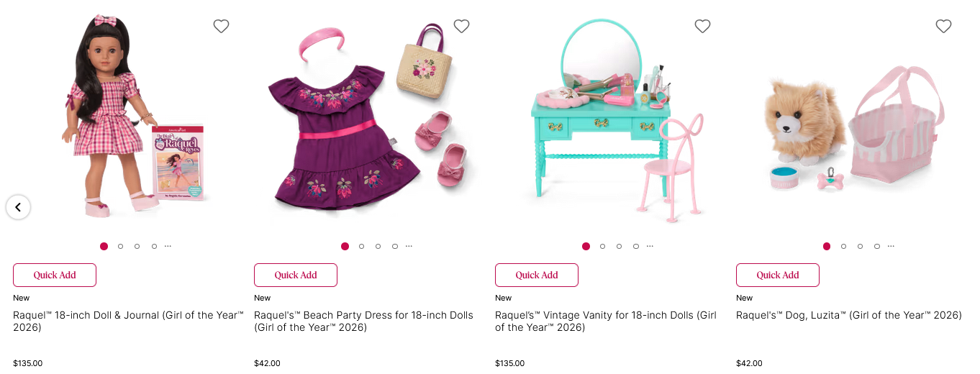Save Raquel's Dog Luzita with heart icon
Image resolution: width=980 pixels, height=374 pixels.
(943, 26)
